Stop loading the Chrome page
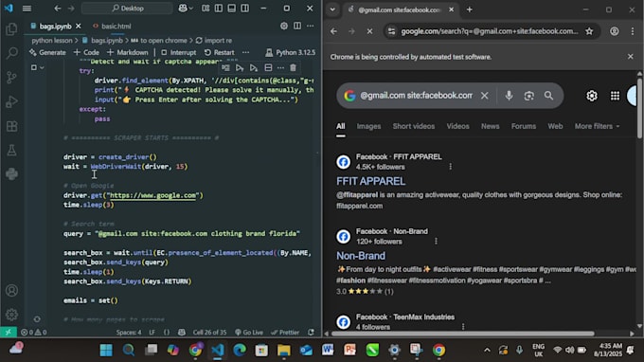644x362 pixels. pyautogui.click(x=369, y=31)
